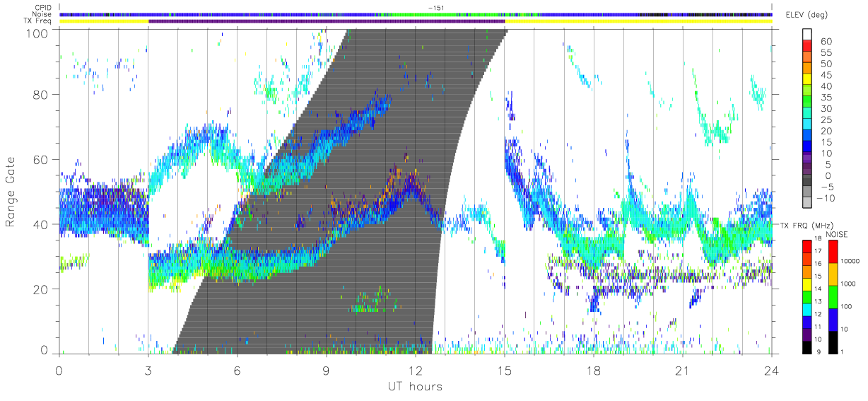The height and width of the screenshot is (401, 868).
Task: Click the cyan 20–25 degree ELEV colorbar segment
Action: coord(806,124)
